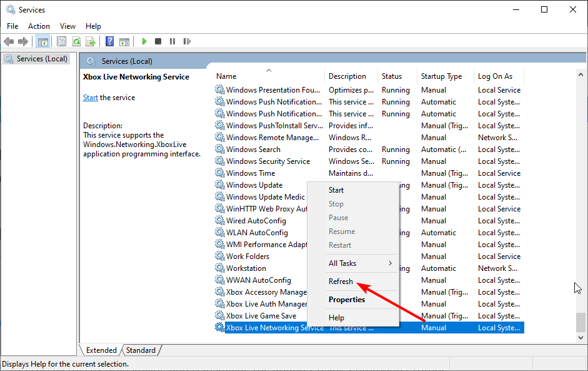Click the Refresh toolbar icon
The image size is (588, 371).
pyautogui.click(x=76, y=41)
